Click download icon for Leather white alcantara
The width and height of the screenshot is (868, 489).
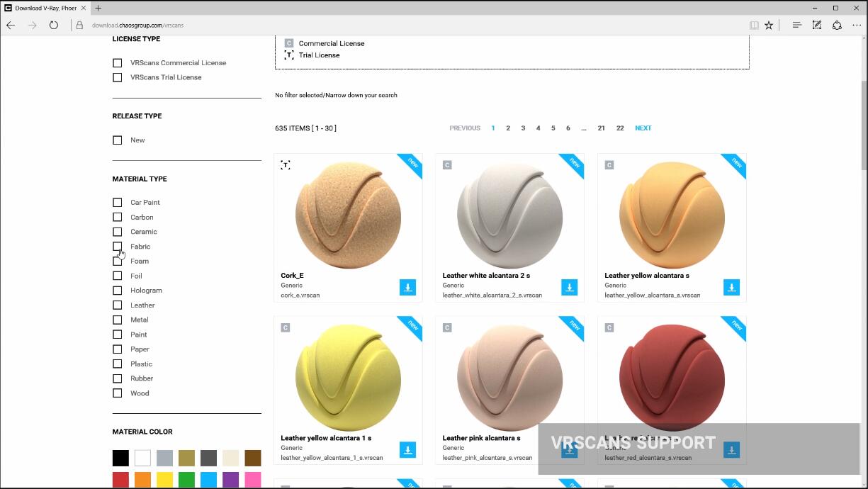(569, 287)
